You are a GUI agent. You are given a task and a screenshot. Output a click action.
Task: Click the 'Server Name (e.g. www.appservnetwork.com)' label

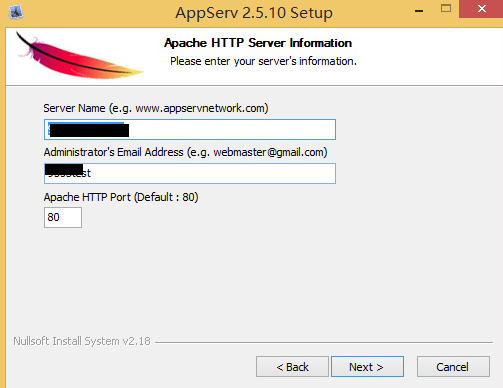point(156,108)
